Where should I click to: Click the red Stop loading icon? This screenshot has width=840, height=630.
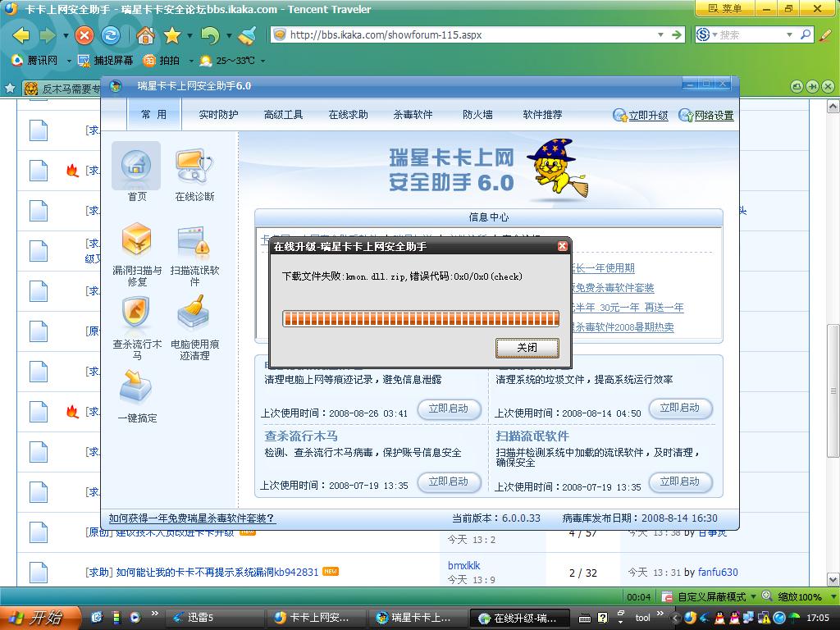point(84,36)
